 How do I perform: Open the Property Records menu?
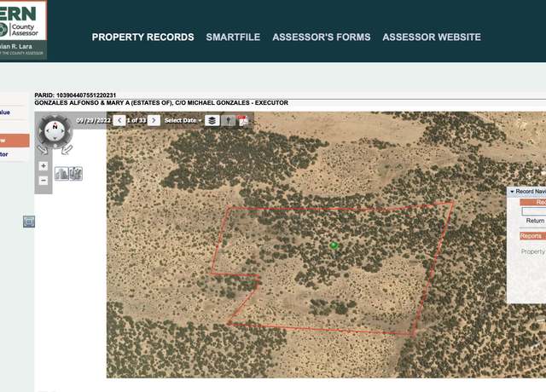click(142, 37)
